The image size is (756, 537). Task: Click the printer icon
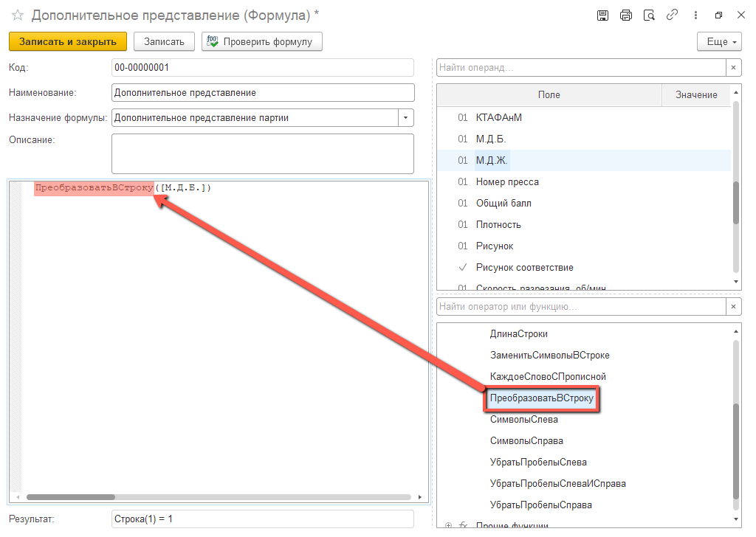pos(626,15)
